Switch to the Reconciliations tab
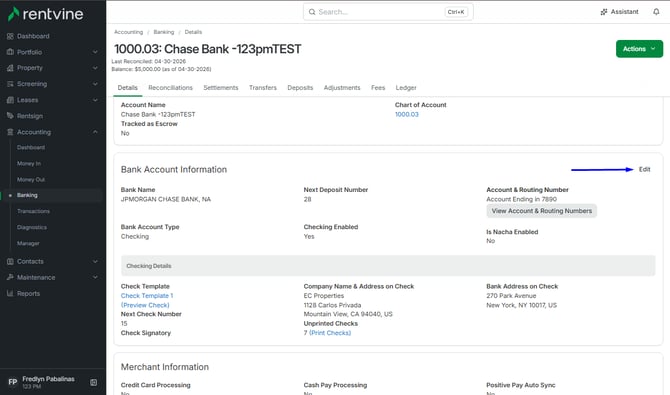670x395 pixels. coord(170,88)
